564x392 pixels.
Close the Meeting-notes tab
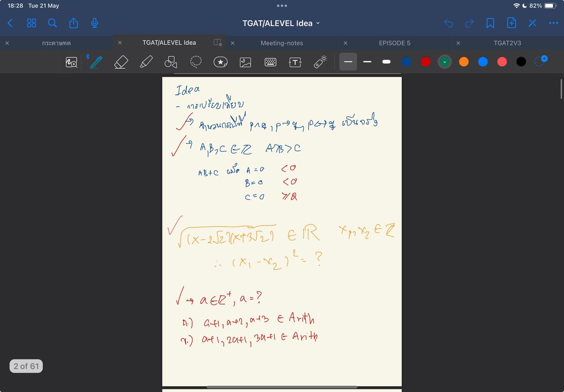(x=233, y=43)
